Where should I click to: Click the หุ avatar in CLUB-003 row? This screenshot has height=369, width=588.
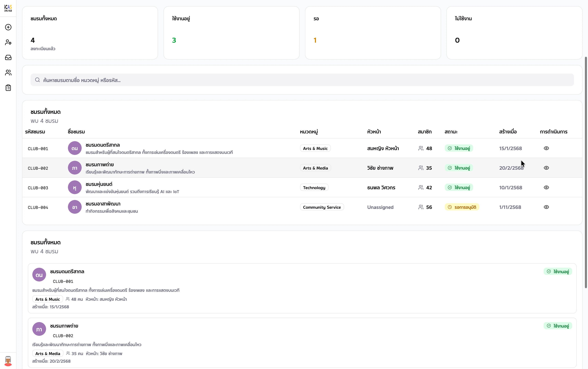(x=75, y=187)
